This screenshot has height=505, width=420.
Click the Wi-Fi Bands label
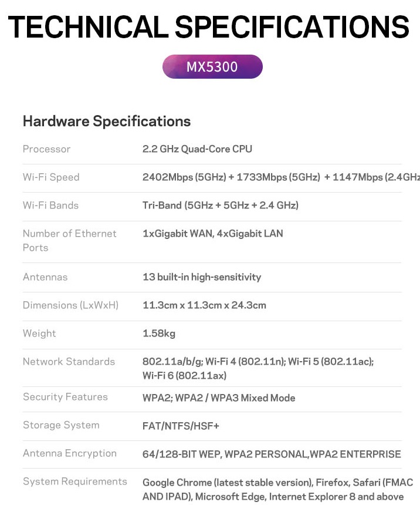pyautogui.click(x=50, y=206)
